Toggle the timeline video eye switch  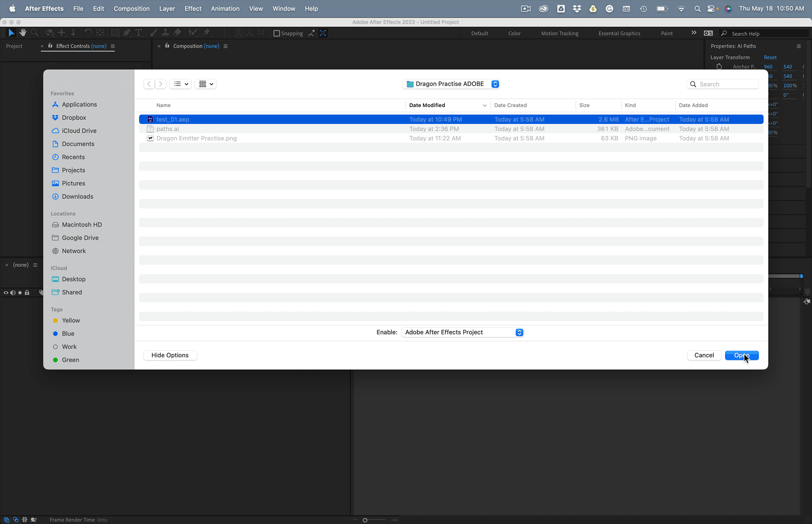coord(6,293)
